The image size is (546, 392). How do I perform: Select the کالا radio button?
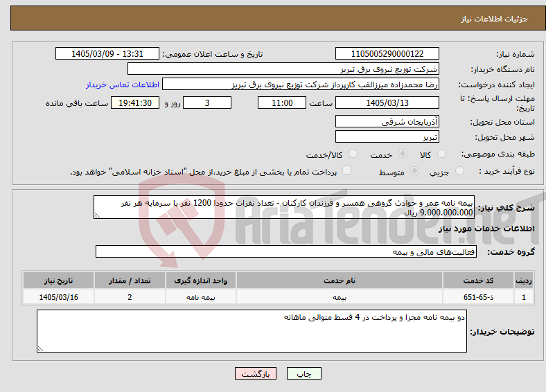pyautogui.click(x=441, y=154)
